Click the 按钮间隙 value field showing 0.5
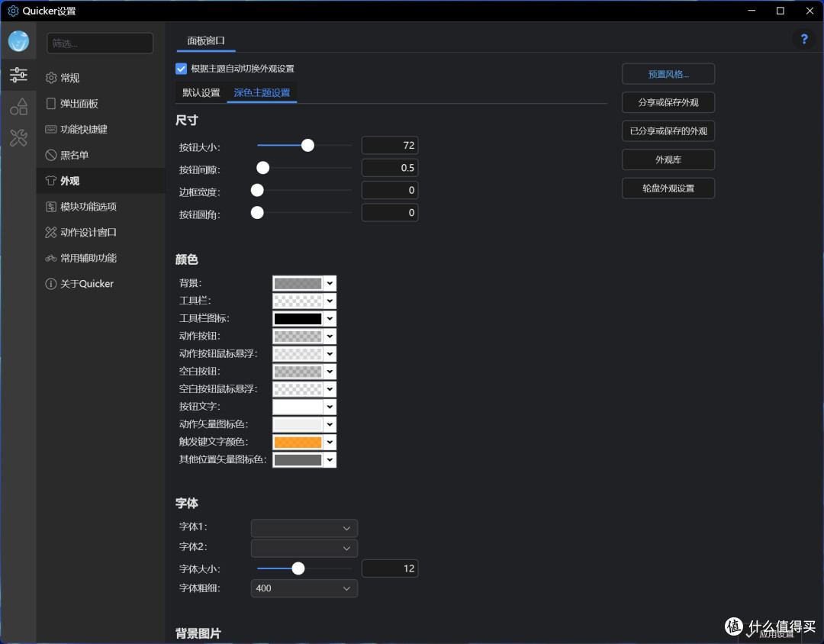 (390, 168)
